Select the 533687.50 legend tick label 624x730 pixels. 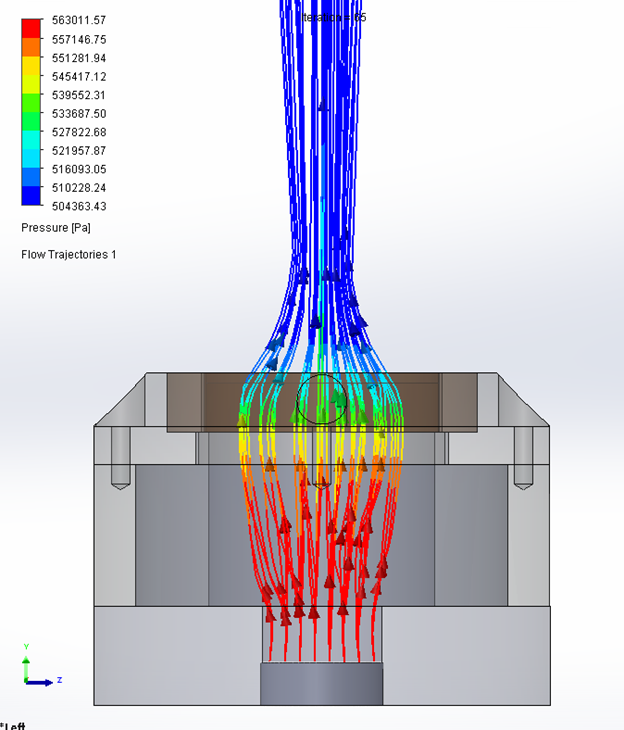tap(79, 113)
